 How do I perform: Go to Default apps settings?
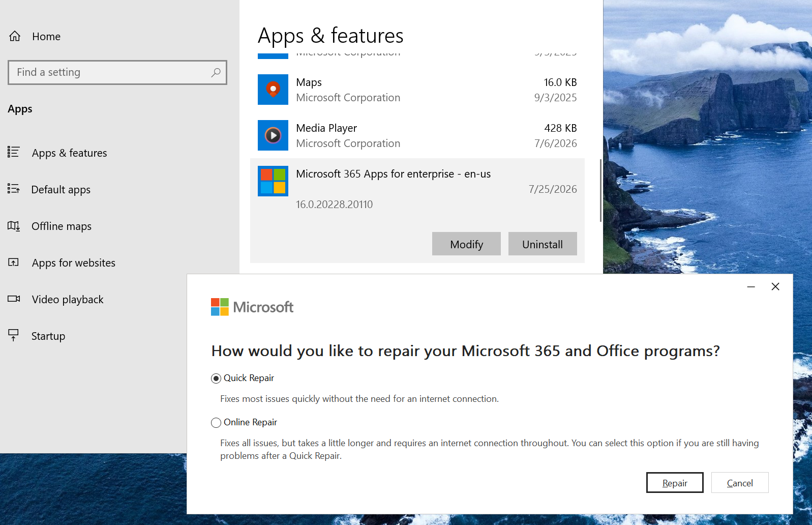[61, 190]
